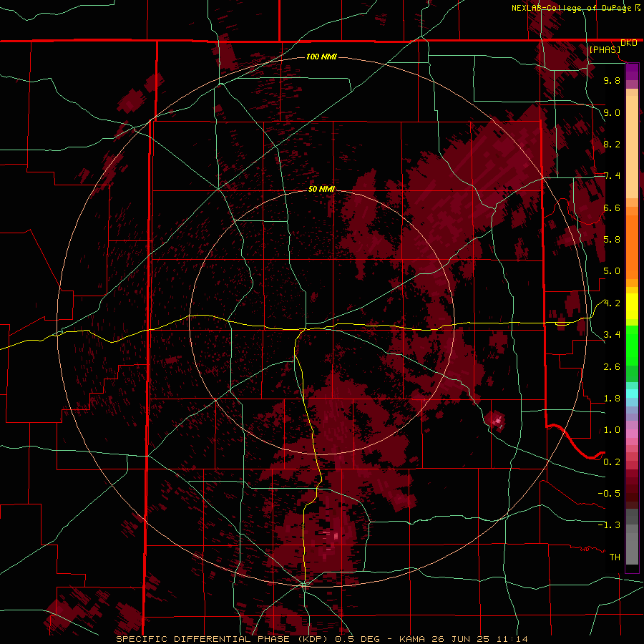This screenshot has height=644, width=644.
Task: Click the [PHAS] legend heading
Action: click(605, 50)
